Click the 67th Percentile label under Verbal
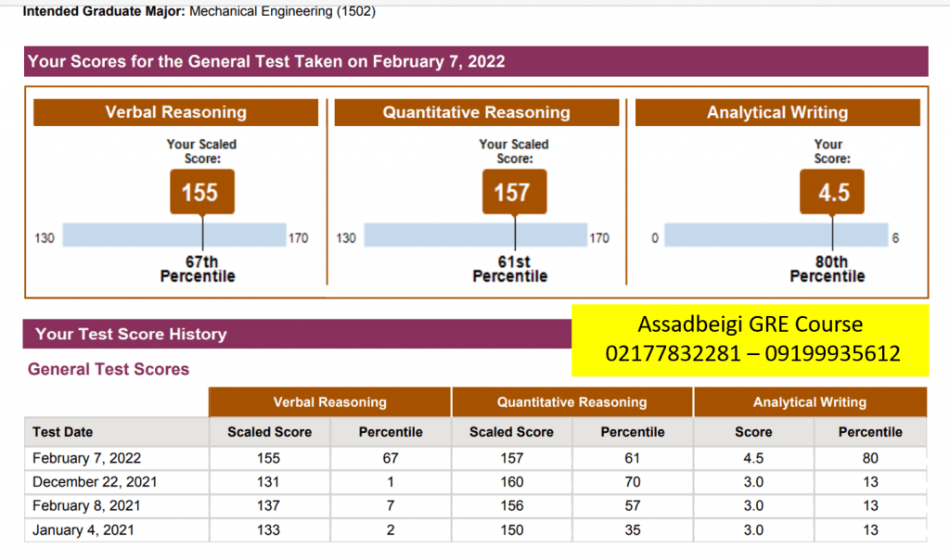 coord(198,270)
